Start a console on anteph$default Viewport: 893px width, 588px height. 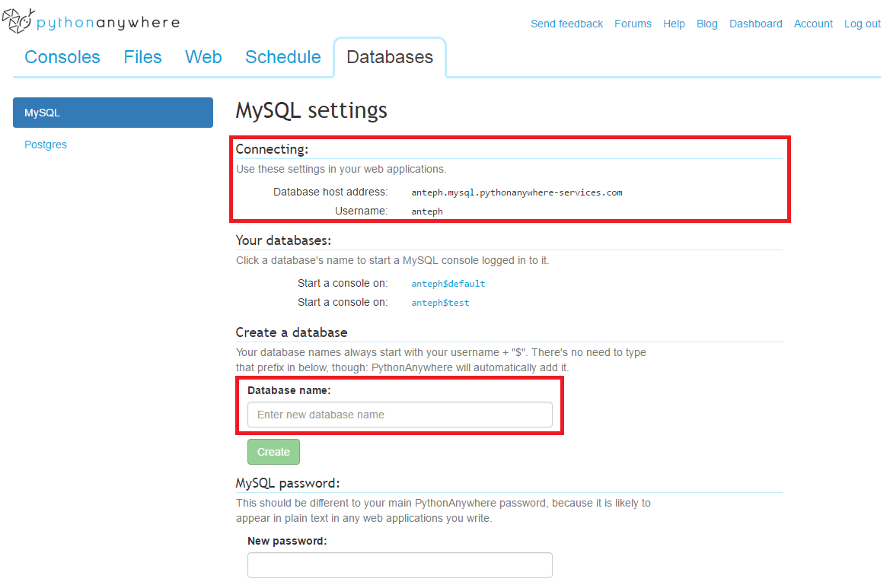pos(448,284)
